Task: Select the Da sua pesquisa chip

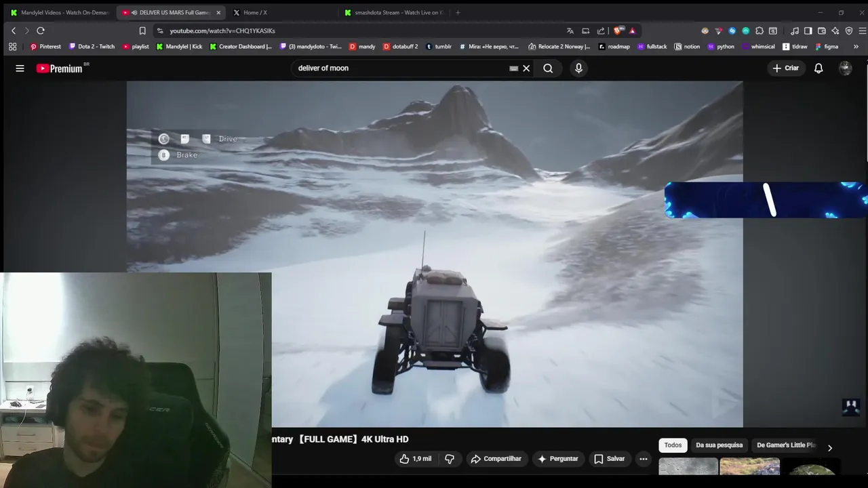Action: point(719,445)
